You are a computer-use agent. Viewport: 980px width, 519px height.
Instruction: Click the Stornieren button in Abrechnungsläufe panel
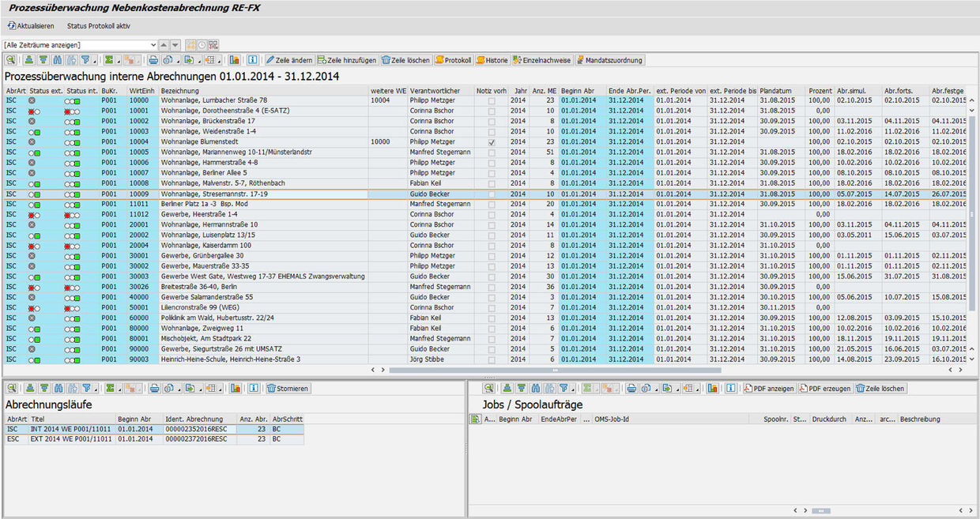pyautogui.click(x=288, y=389)
